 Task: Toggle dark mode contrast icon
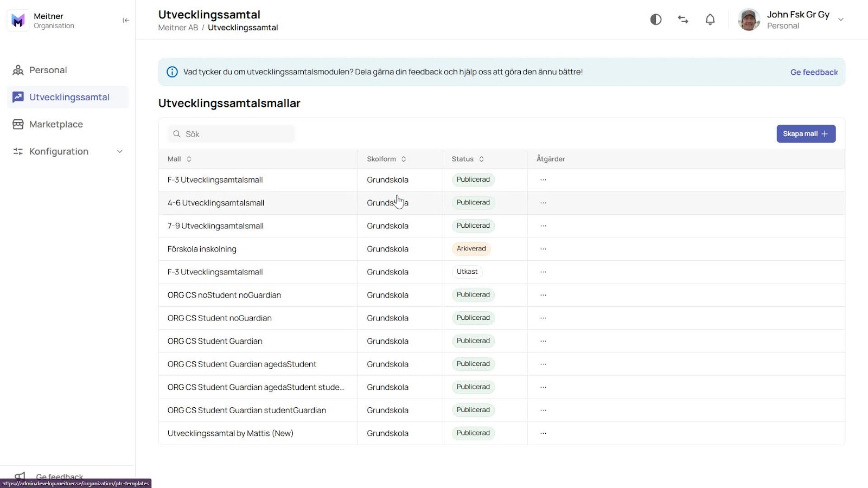[656, 20]
